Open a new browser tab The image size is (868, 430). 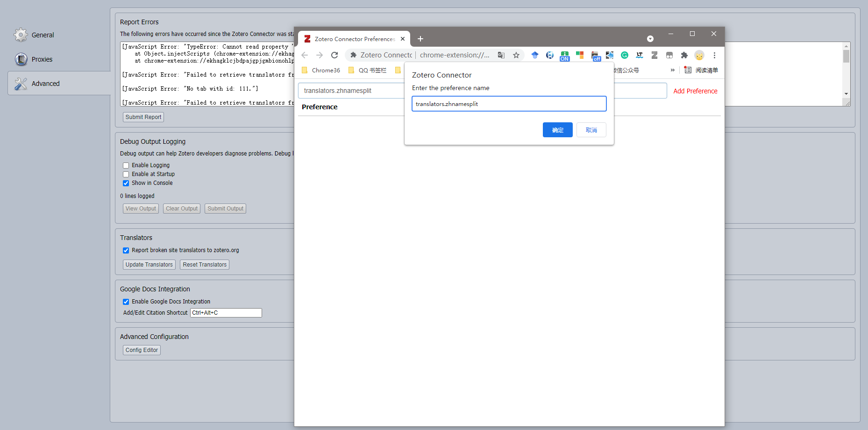click(x=420, y=39)
